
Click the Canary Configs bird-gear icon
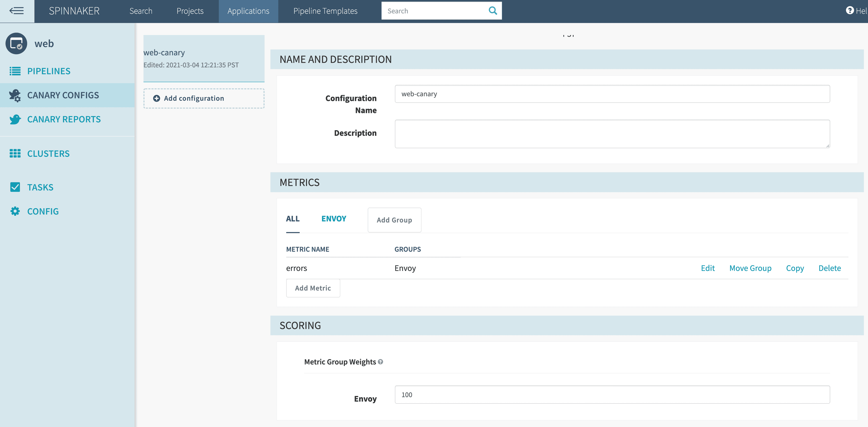coord(15,95)
